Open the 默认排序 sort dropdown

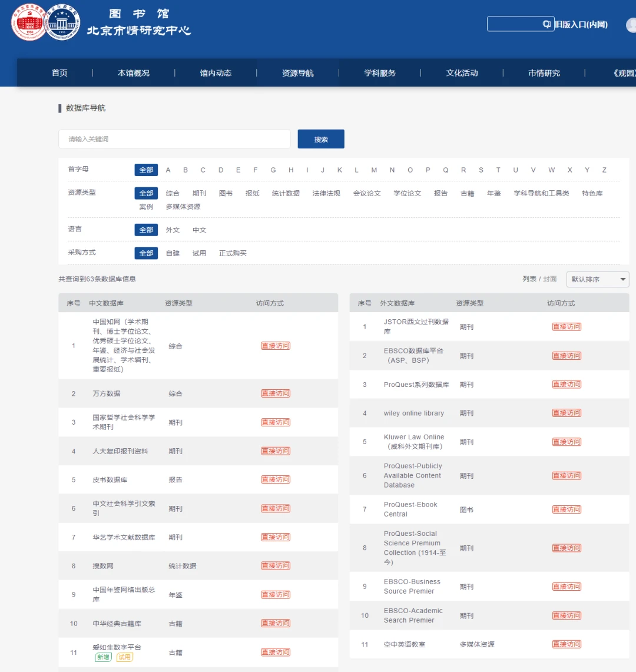[598, 279]
